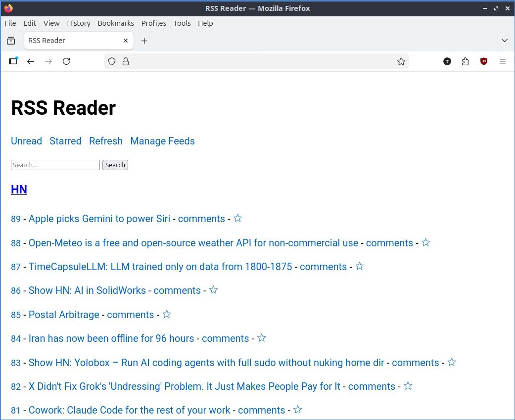This screenshot has height=420, width=515.
Task: Open the Yolobox Show HN article
Action: tap(206, 363)
